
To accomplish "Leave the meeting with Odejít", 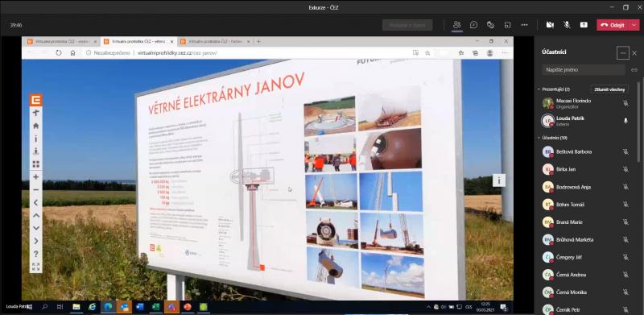I will (613, 25).
